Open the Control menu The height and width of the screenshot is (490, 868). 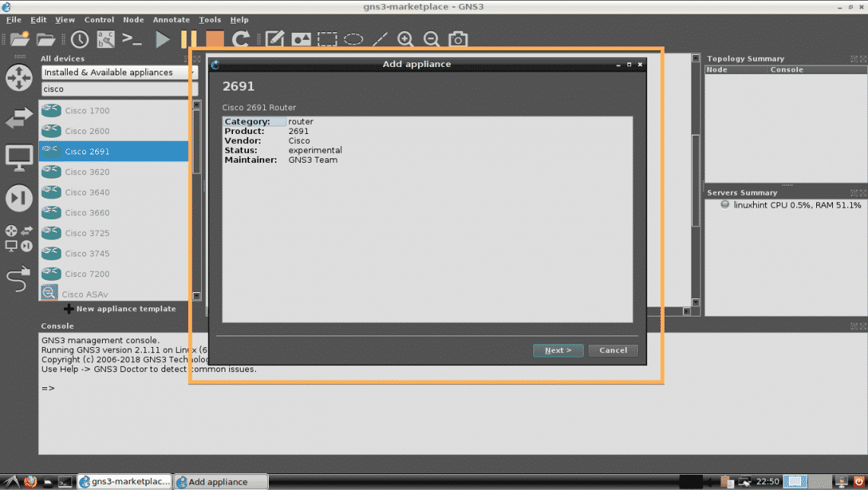click(x=99, y=20)
